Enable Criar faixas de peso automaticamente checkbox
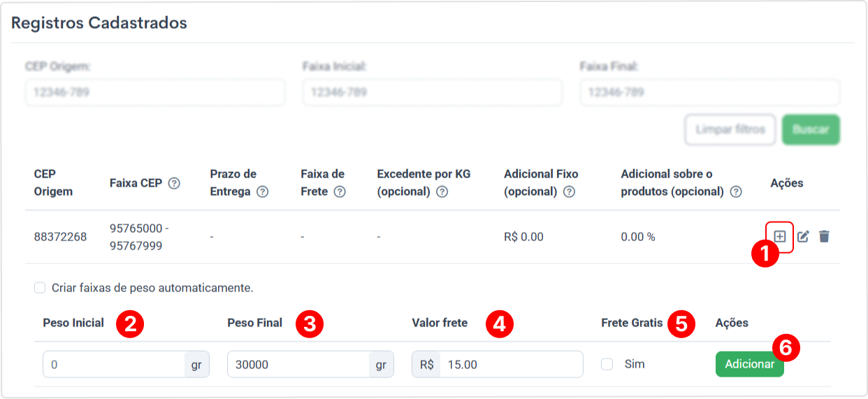The image size is (868, 399). 40,287
